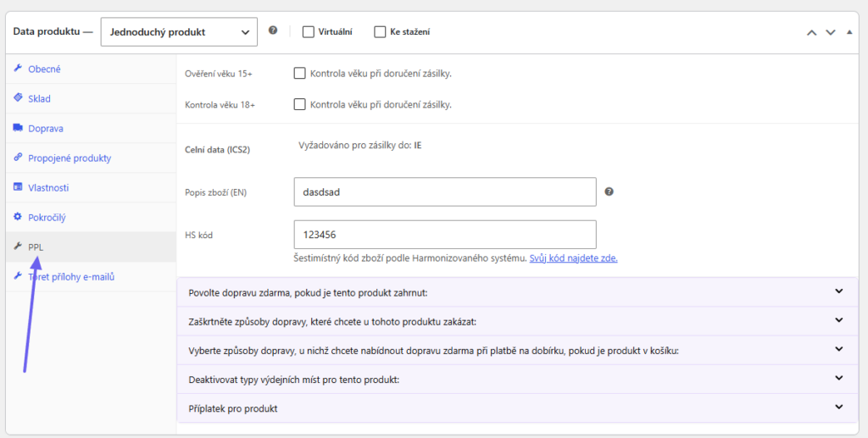Expand 'Příplatek pro produkt' section

point(516,408)
